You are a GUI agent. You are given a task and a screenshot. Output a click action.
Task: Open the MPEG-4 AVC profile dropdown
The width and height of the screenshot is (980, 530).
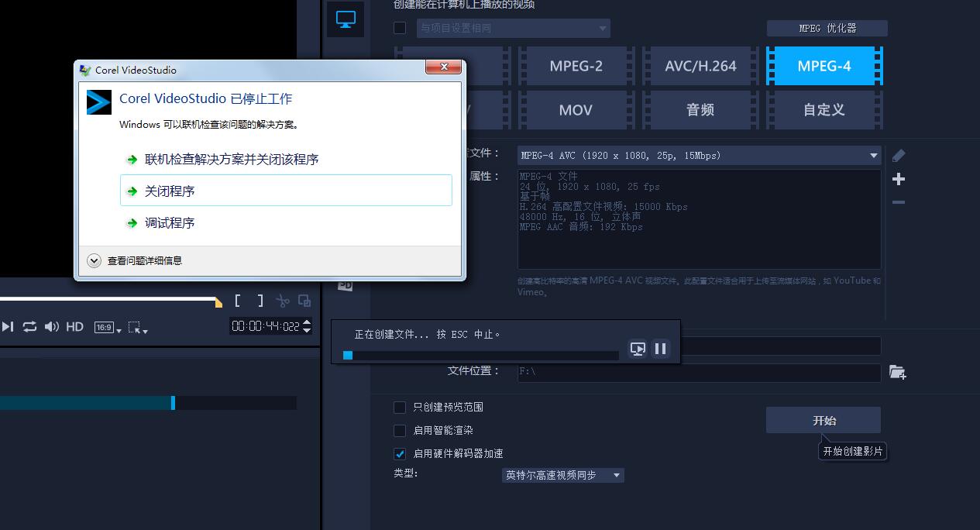click(x=699, y=156)
